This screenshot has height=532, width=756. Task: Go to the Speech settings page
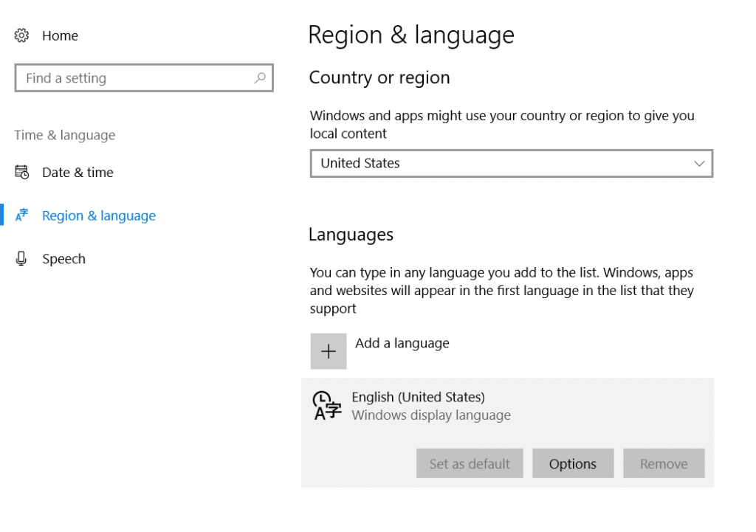pyautogui.click(x=63, y=259)
